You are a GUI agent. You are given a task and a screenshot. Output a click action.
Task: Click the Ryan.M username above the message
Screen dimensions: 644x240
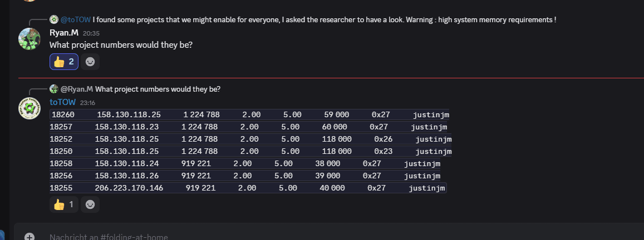(64, 33)
